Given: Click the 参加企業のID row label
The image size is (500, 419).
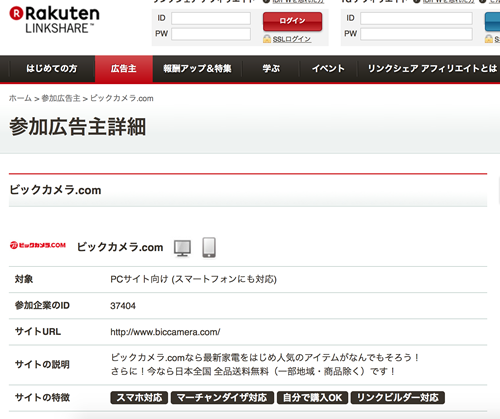Looking at the screenshot, I should tap(42, 305).
